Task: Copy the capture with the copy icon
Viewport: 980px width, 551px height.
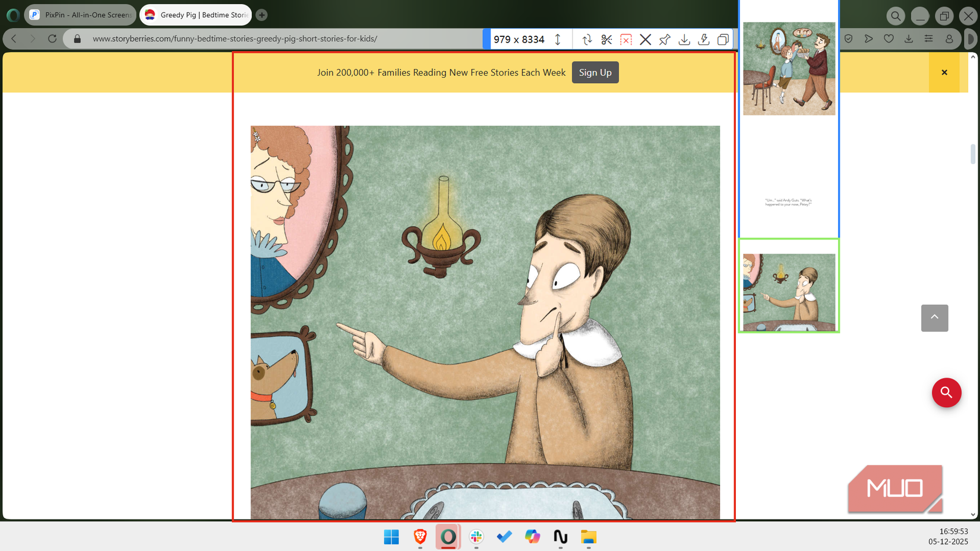Action: click(723, 39)
